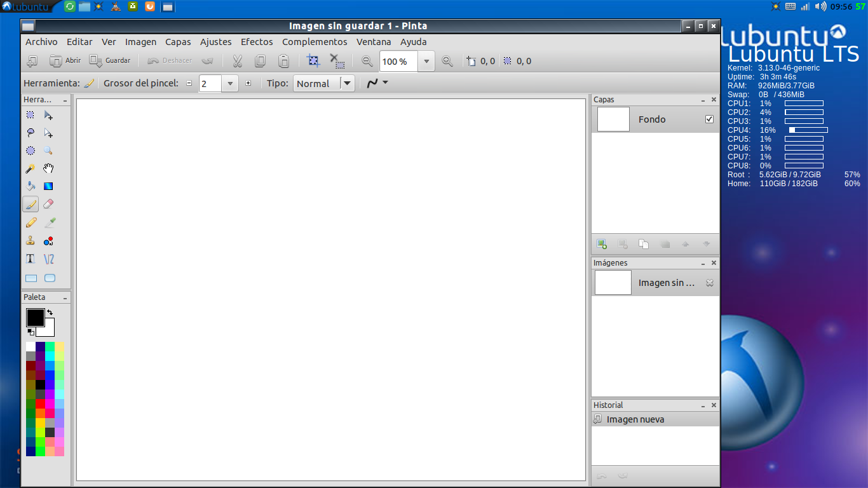Pick red from the color palette
Screen dimensions: 868x488
click(x=41, y=404)
